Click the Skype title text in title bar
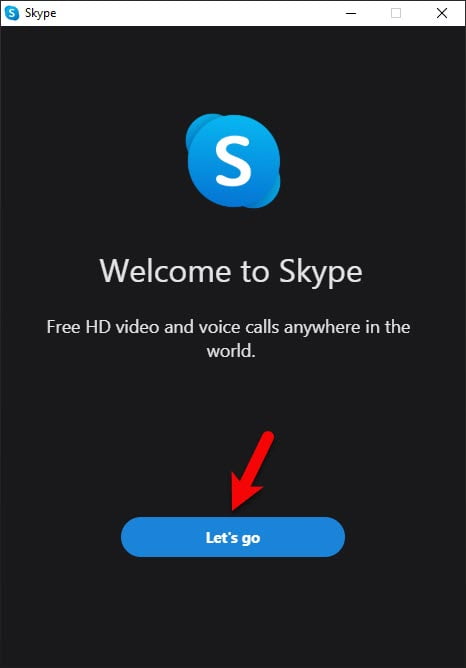Screen dimensions: 466x668 pos(40,13)
